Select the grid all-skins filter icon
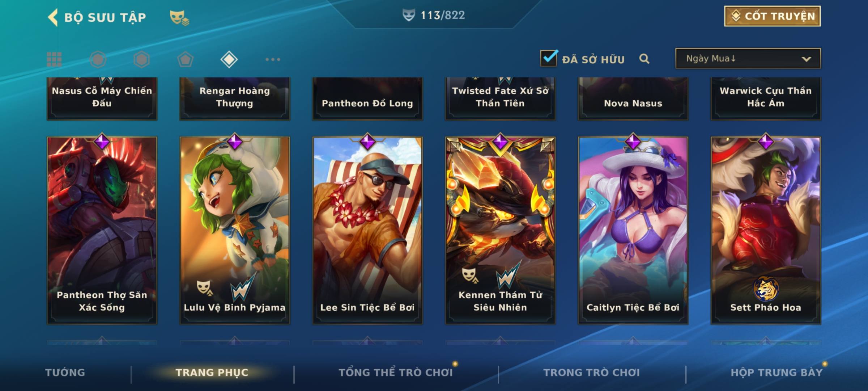The height and width of the screenshot is (391, 868). (x=54, y=59)
